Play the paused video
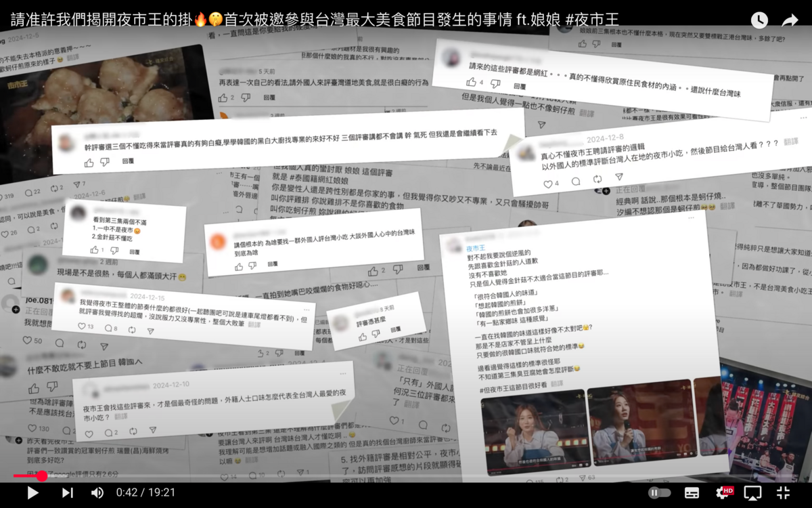Viewport: 812px width, 508px height. click(32, 493)
